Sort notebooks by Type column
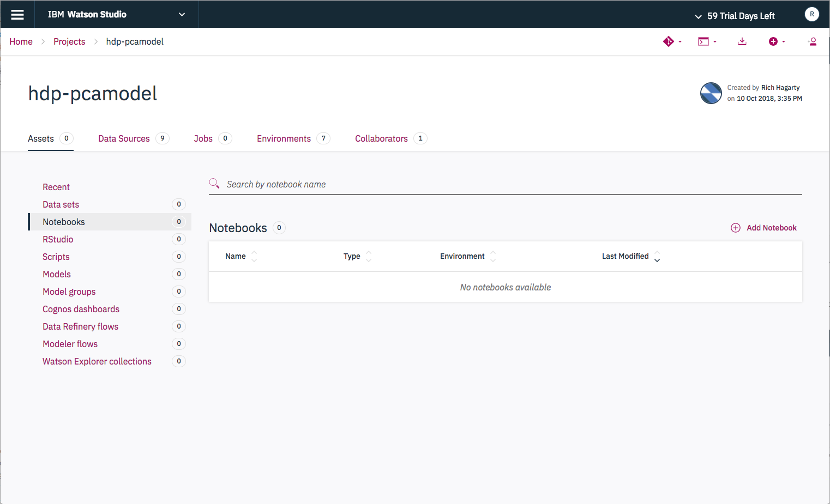This screenshot has width=830, height=504. [x=358, y=256]
